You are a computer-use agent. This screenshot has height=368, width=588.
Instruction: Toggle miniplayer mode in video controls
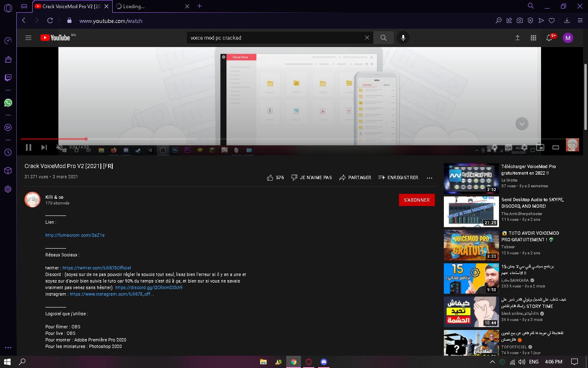(x=540, y=147)
